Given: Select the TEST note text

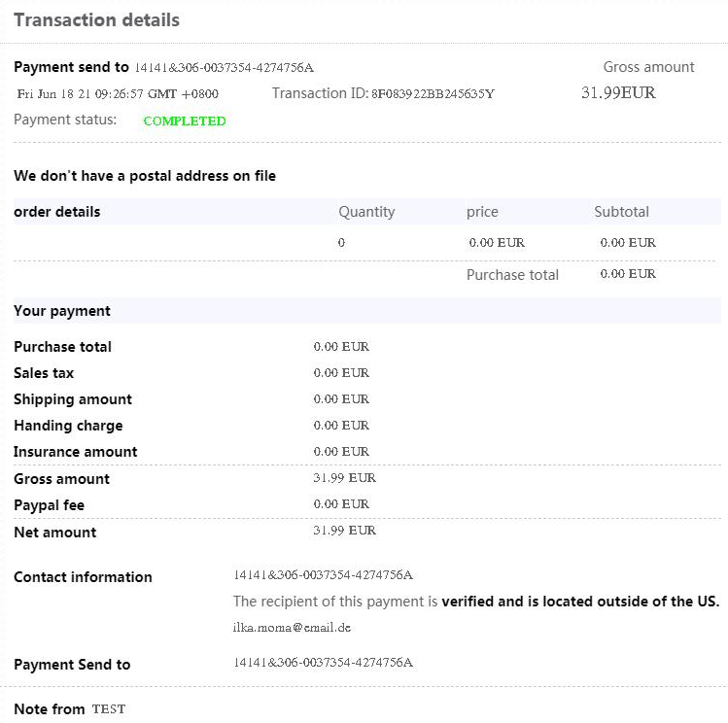Looking at the screenshot, I should tap(109, 709).
